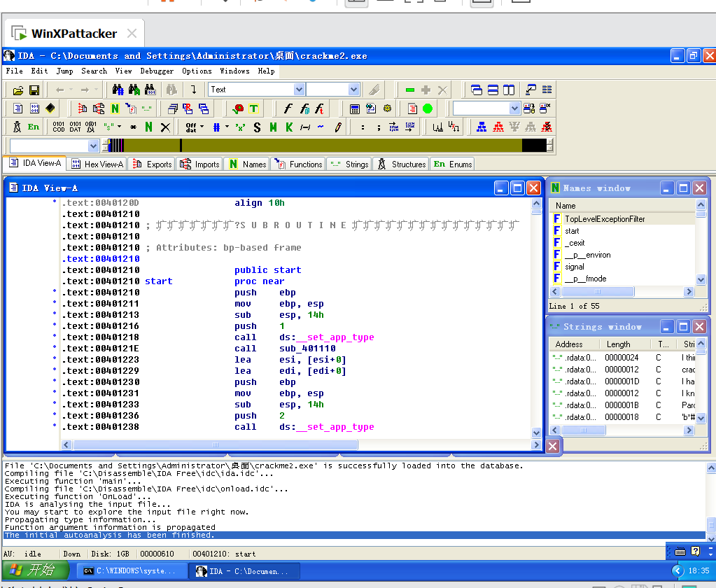Click the green circle run icon
The height and width of the screenshot is (588, 716).
(428, 108)
